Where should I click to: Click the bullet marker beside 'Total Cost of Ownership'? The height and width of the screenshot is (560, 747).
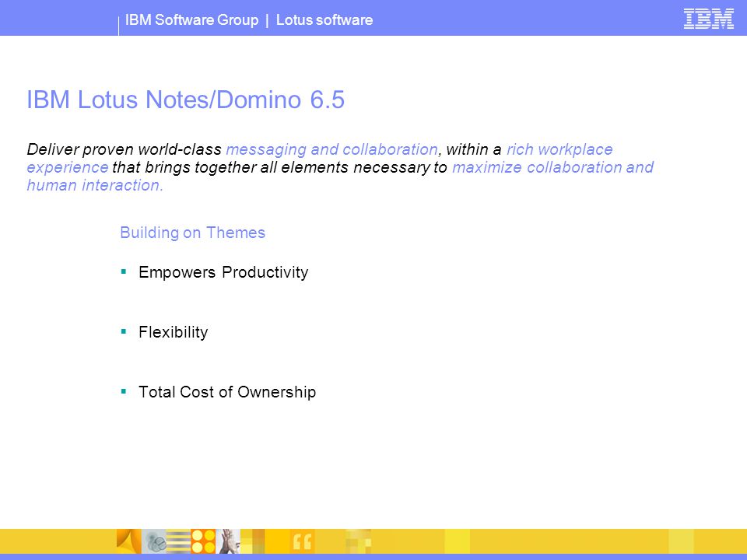(x=124, y=391)
